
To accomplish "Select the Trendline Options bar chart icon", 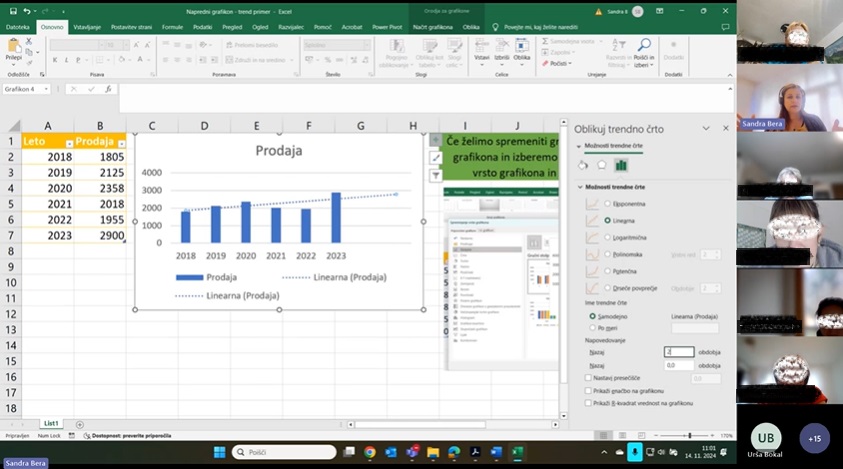I will coord(621,165).
